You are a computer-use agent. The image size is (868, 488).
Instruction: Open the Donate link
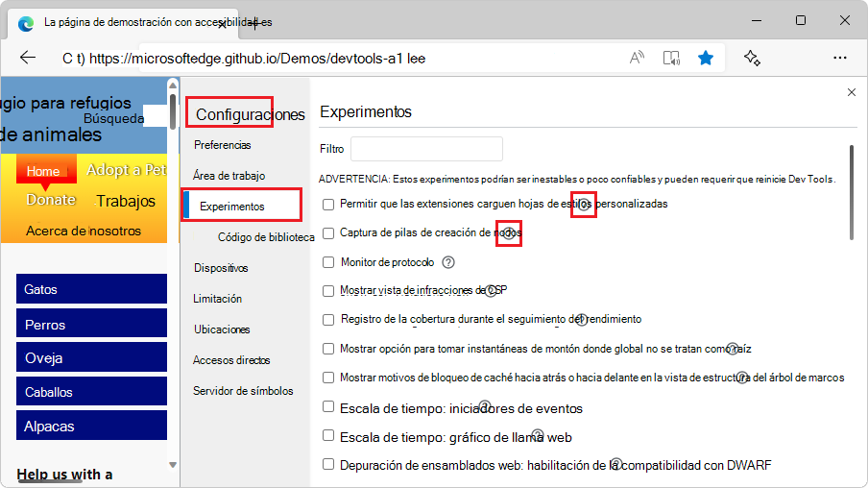tap(51, 200)
